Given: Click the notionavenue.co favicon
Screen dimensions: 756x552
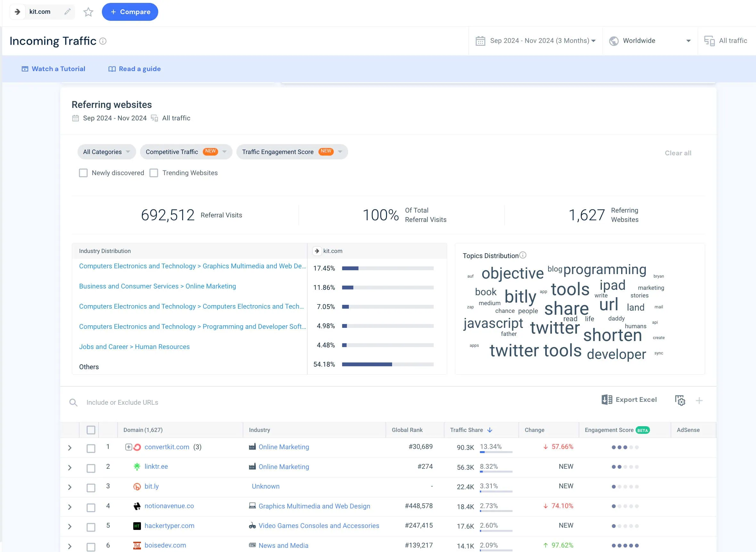Looking at the screenshot, I should (137, 506).
